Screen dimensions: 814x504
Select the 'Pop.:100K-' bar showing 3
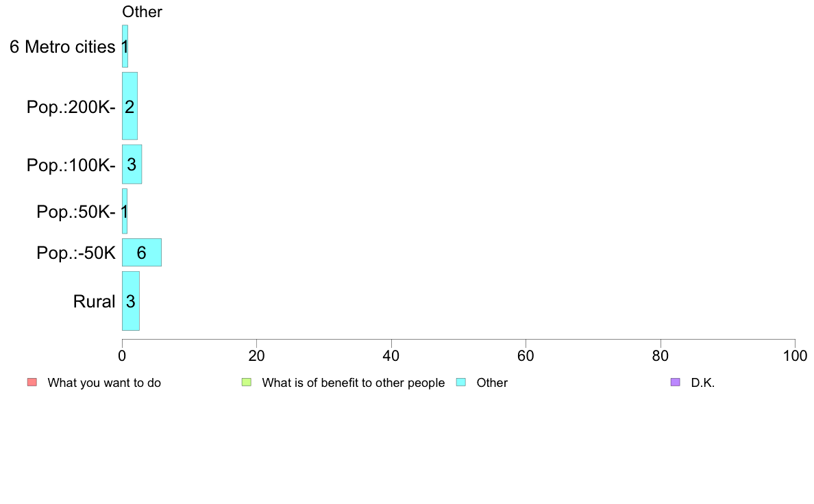click(132, 164)
